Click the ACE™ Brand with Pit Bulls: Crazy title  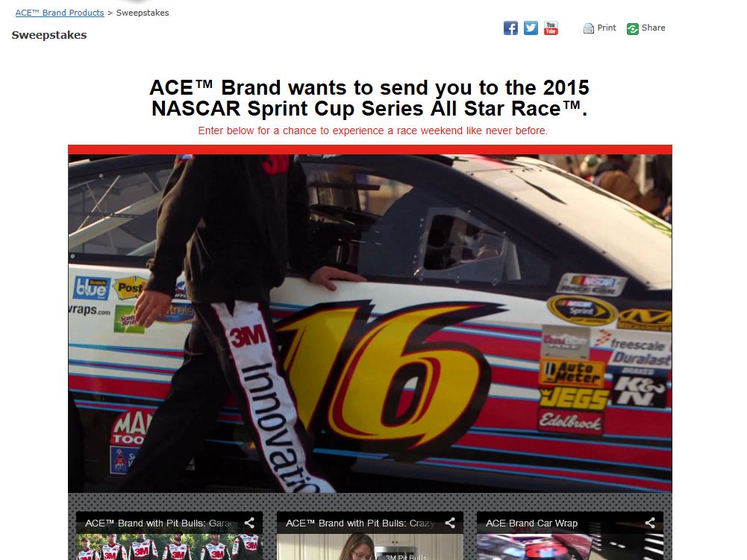360,523
